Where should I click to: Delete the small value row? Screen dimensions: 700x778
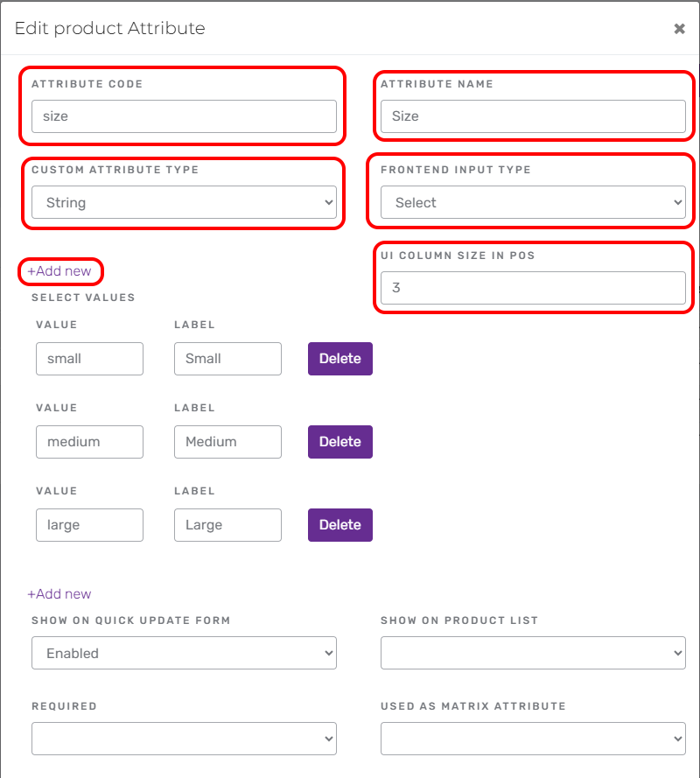tap(340, 359)
